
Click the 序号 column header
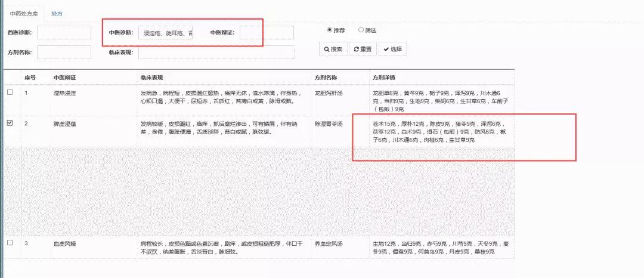coord(30,78)
